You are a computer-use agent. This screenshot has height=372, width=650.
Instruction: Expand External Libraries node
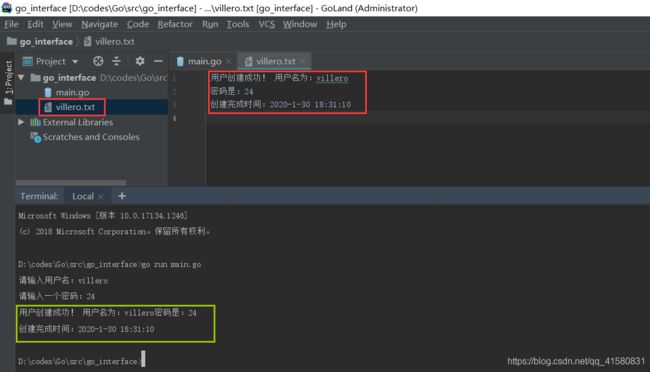coord(21,122)
